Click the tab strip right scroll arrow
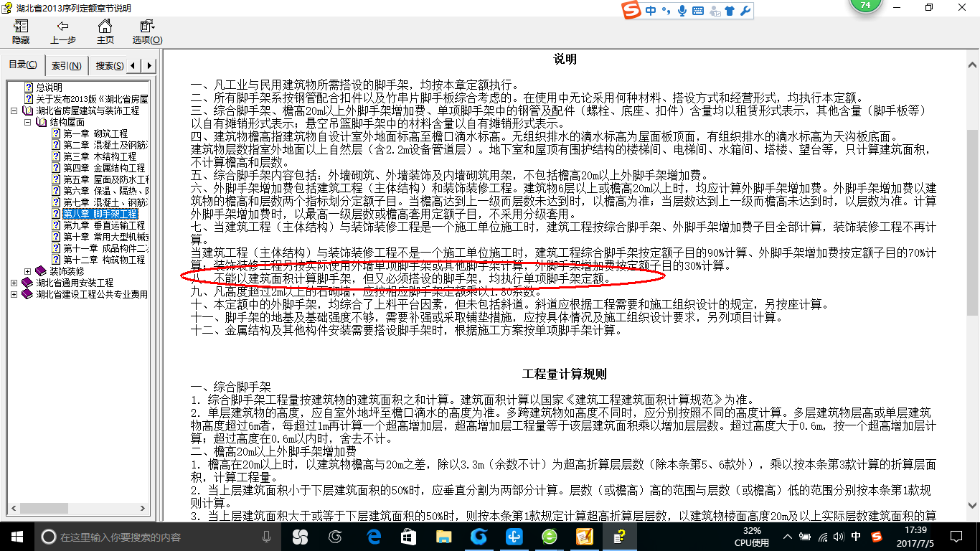Viewport: 980px width, 551px height. (x=149, y=65)
